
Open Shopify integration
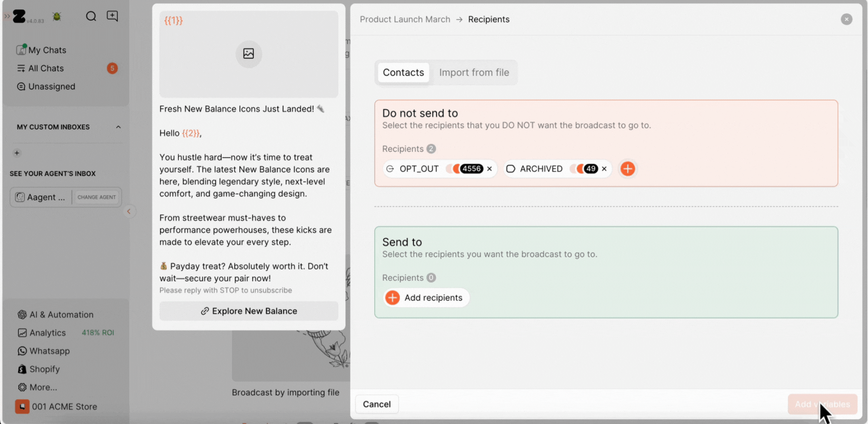(39, 369)
